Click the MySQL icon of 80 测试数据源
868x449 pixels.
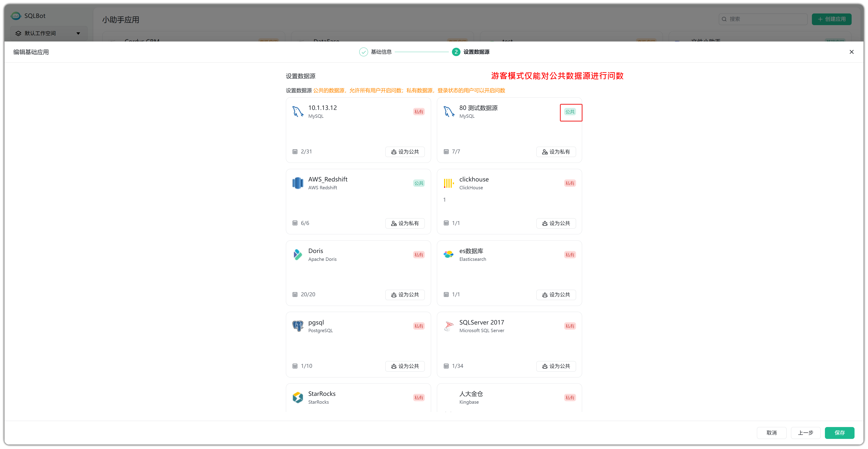(449, 111)
